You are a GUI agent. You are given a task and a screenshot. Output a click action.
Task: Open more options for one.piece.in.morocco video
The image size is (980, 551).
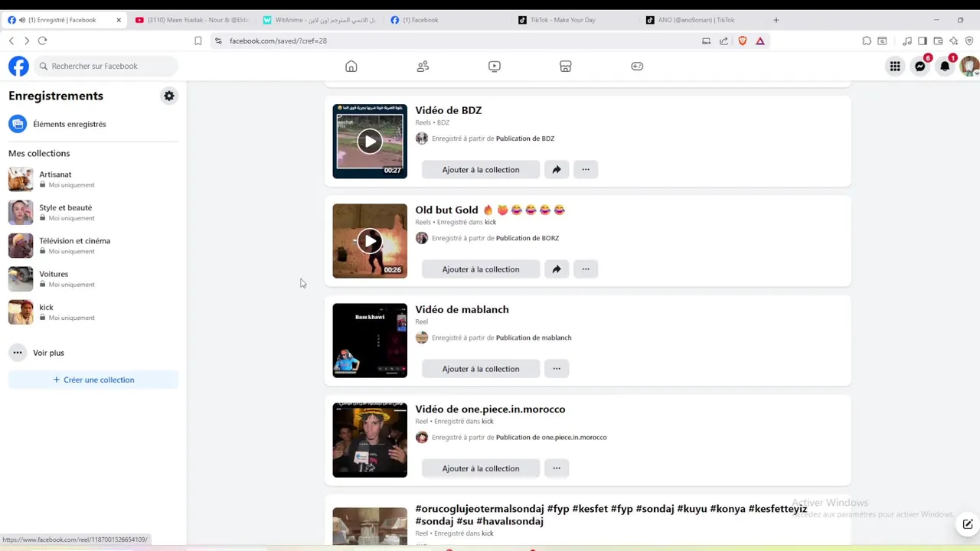(x=557, y=468)
